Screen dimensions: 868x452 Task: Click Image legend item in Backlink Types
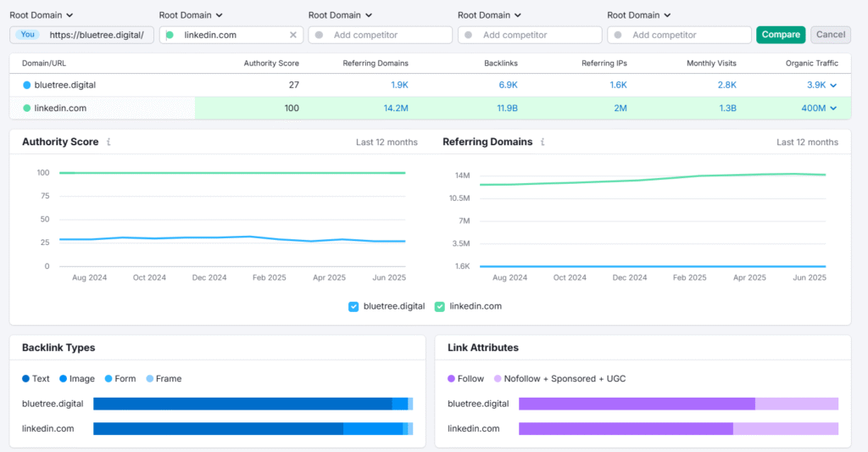tap(77, 378)
